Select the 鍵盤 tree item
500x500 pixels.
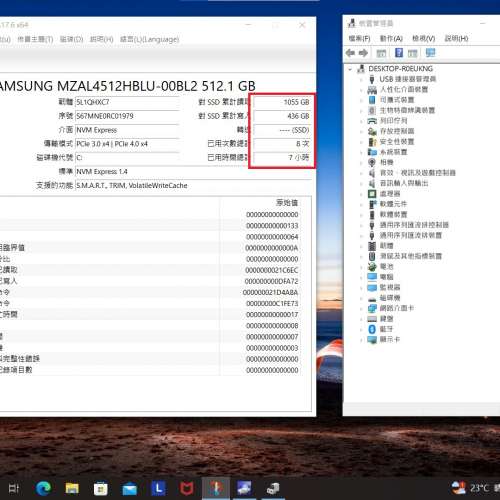pyautogui.click(x=387, y=318)
